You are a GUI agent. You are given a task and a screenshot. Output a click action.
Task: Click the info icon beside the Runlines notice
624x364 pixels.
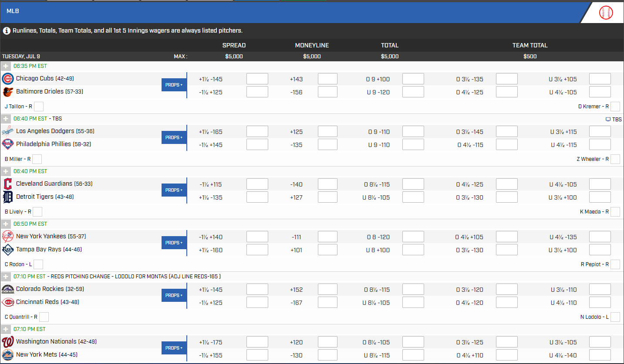[7, 31]
